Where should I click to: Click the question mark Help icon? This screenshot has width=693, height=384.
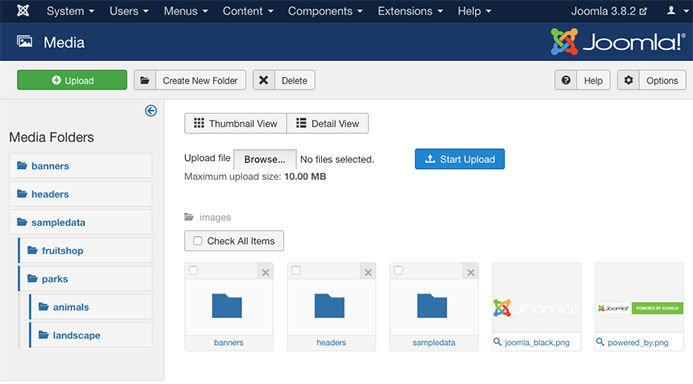tap(566, 80)
